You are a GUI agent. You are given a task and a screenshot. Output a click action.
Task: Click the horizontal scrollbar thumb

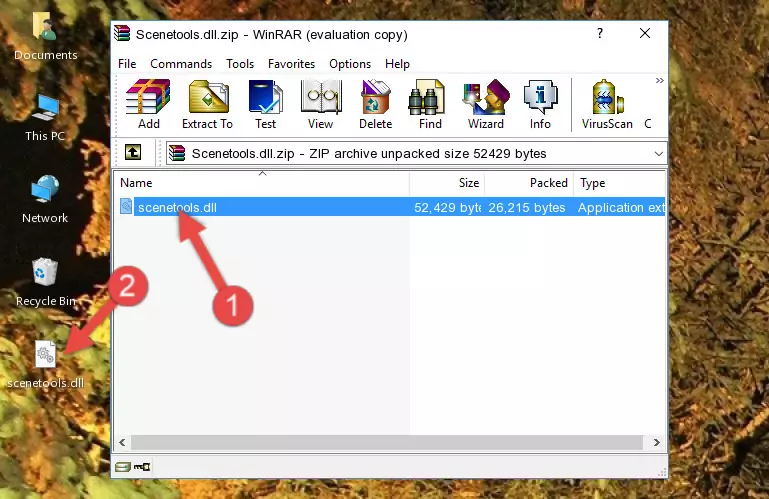(x=387, y=443)
